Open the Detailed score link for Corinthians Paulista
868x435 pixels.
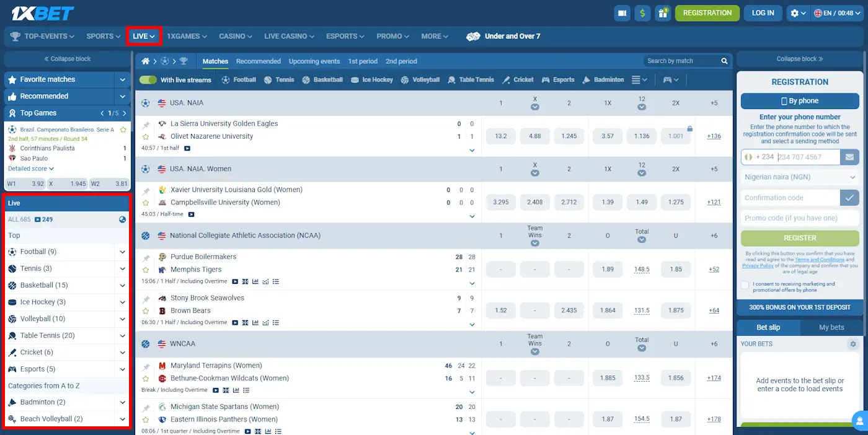click(x=27, y=168)
